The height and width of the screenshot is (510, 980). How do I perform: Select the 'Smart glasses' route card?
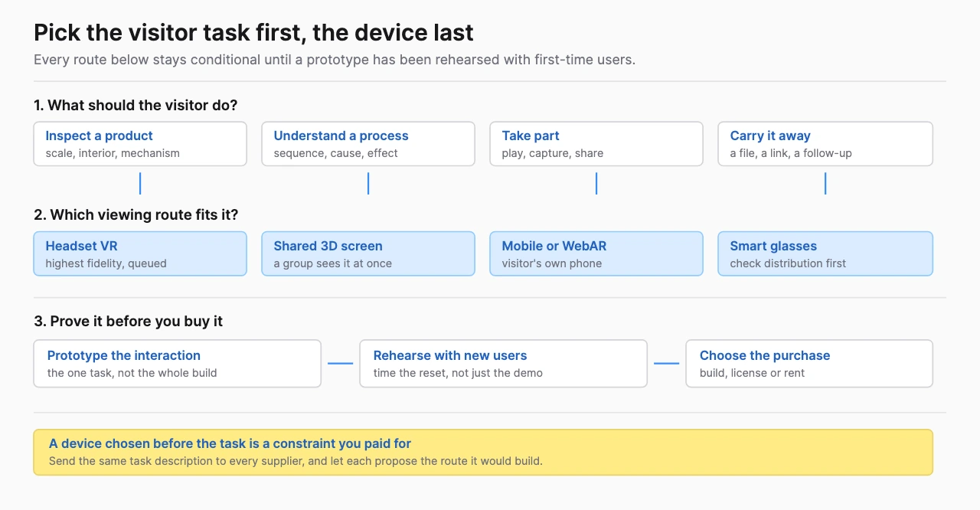click(x=825, y=253)
